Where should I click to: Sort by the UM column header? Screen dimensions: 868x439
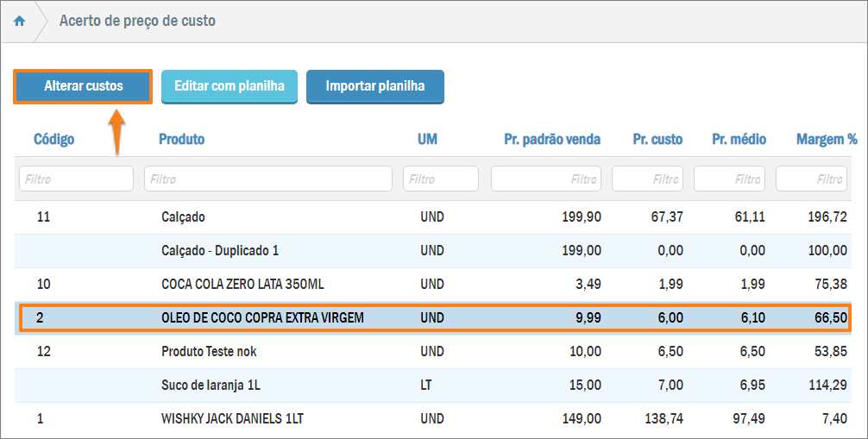[427, 139]
